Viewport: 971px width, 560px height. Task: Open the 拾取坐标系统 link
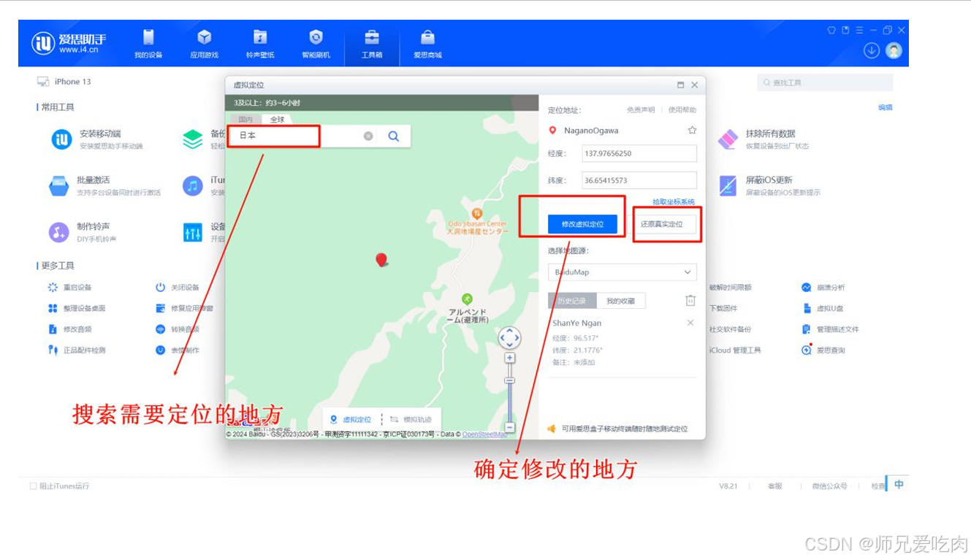[x=674, y=202]
